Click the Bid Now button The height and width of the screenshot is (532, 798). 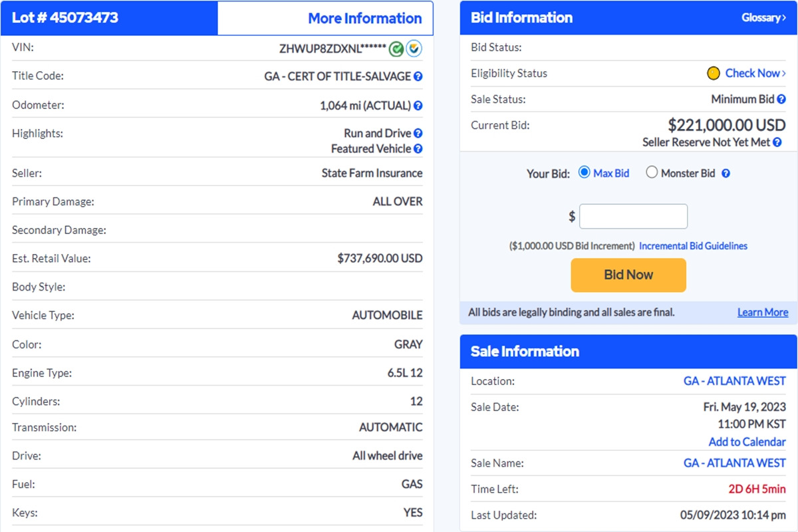[x=628, y=275]
